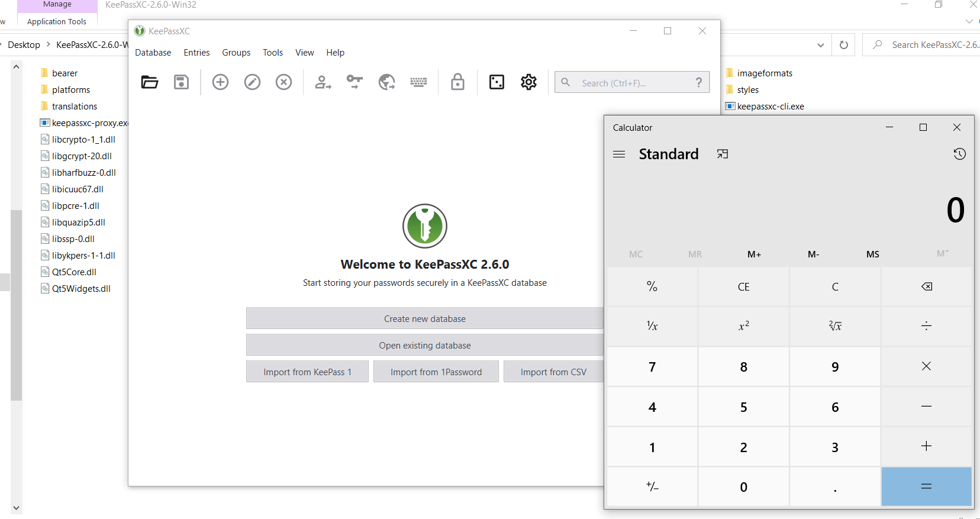The height and width of the screenshot is (519, 980).
Task: Click Calculator percent key
Action: pos(652,286)
